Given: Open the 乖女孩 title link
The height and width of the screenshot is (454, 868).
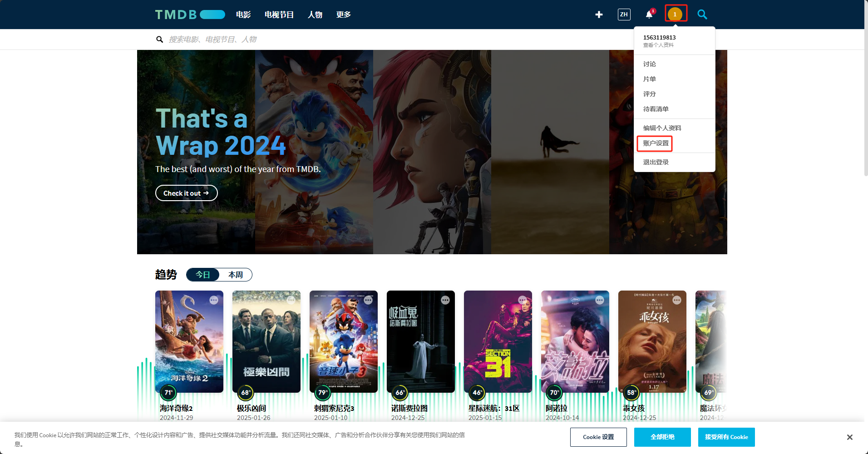Looking at the screenshot, I should (634, 408).
